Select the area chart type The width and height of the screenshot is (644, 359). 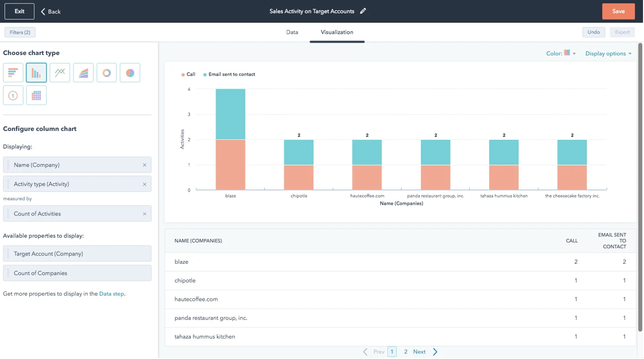click(83, 73)
